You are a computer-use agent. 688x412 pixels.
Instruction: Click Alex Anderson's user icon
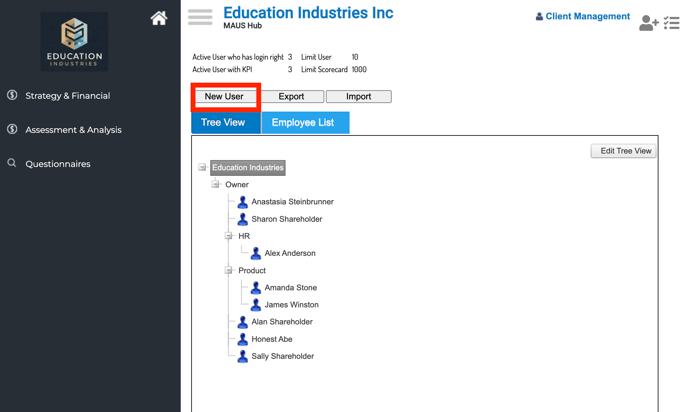point(255,253)
